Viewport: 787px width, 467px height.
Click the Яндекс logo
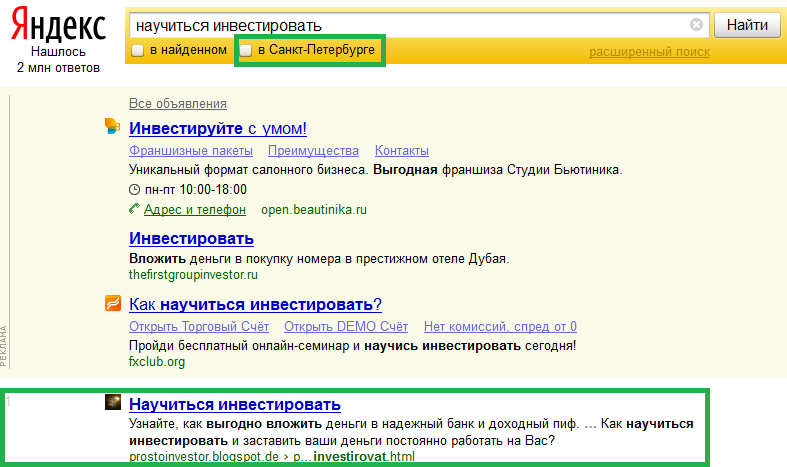[58, 25]
